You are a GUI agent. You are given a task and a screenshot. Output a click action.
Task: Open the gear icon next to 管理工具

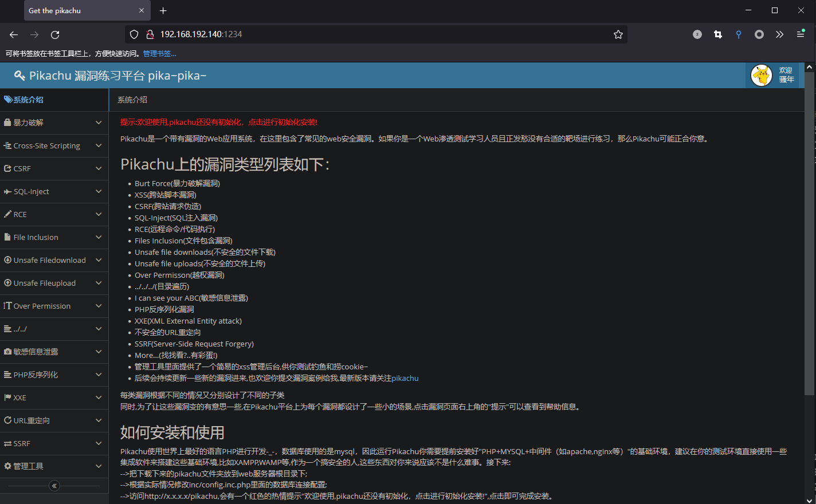[7, 466]
